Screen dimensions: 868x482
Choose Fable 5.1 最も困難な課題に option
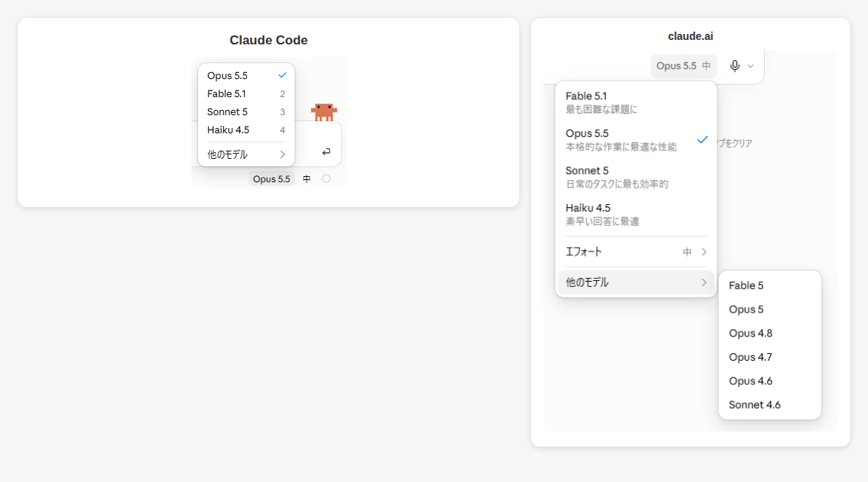[636, 102]
